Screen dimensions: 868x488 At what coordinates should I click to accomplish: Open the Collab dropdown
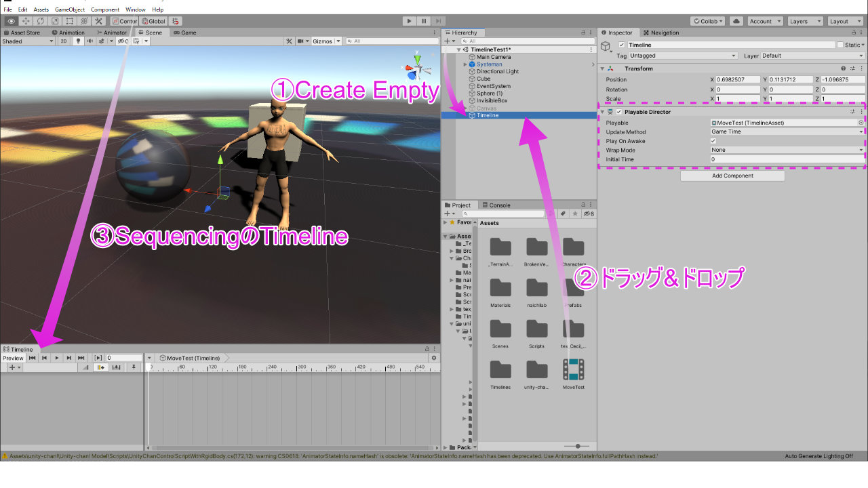pyautogui.click(x=708, y=21)
